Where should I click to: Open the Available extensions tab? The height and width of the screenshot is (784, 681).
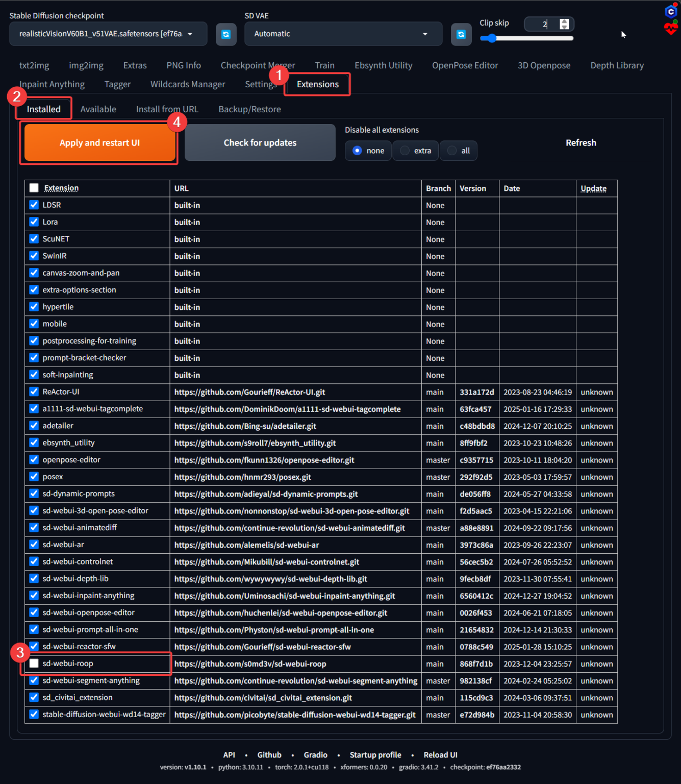pyautogui.click(x=98, y=109)
